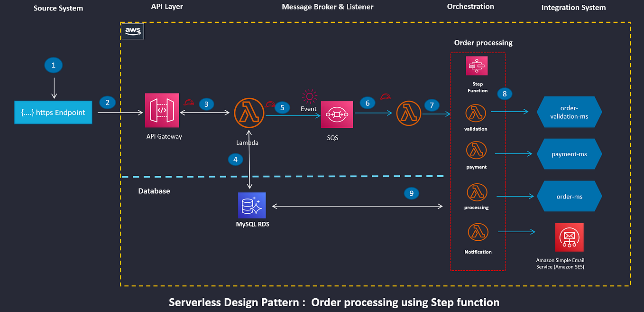644x312 pixels.
Task: Click the https Endpoint box
Action: pos(53,113)
